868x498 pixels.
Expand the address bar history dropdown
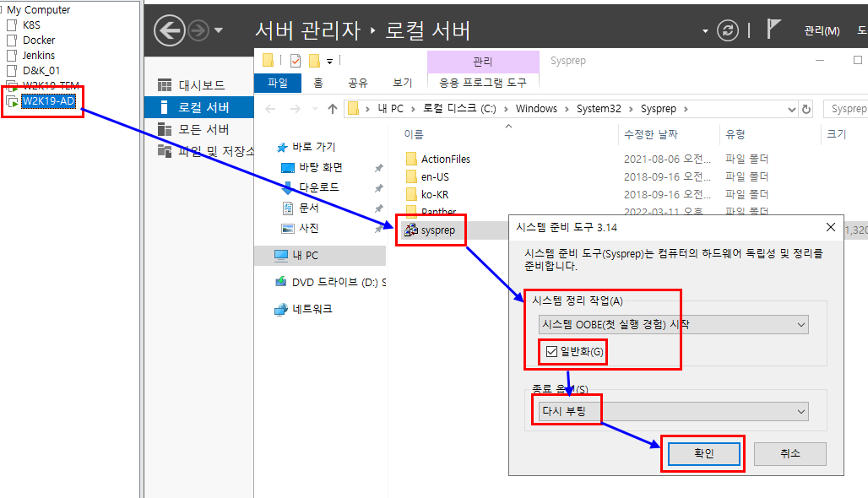[792, 110]
